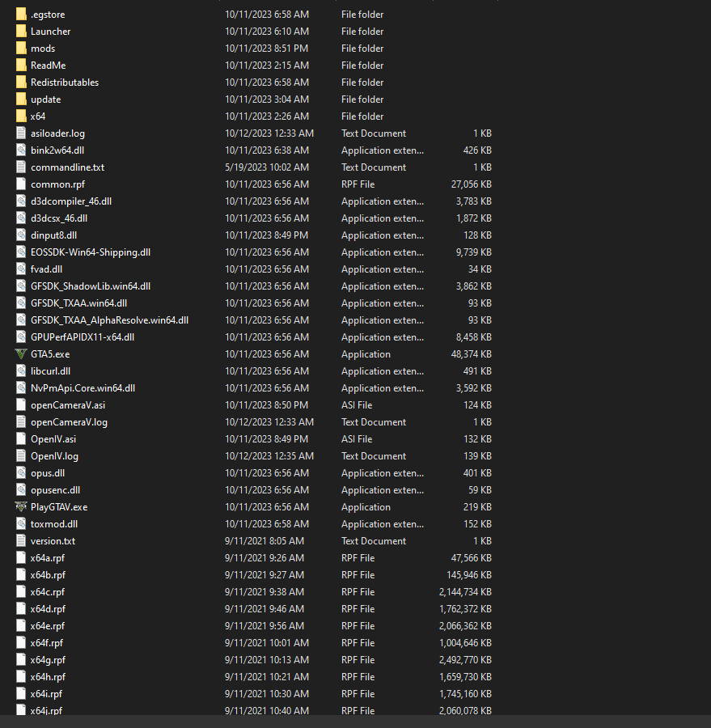The image size is (711, 728).
Task: Select GFSDK_TXAA.win64.dll file name
Action: 79,303
